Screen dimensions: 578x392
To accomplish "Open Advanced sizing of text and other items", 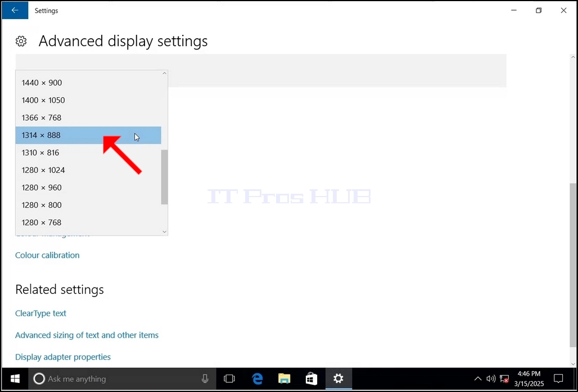I will point(87,335).
